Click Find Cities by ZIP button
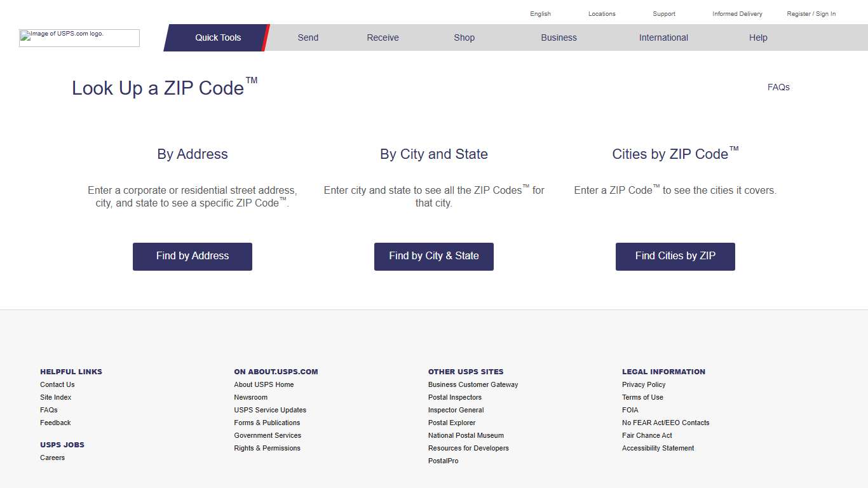This screenshot has width=868, height=488. 675,256
